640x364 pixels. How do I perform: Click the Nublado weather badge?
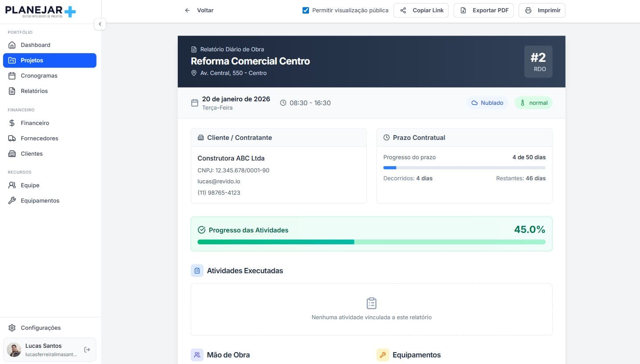[487, 103]
